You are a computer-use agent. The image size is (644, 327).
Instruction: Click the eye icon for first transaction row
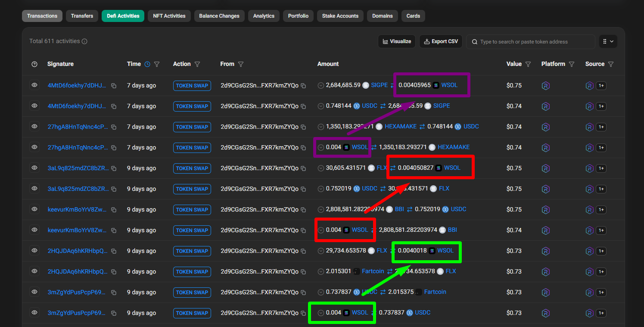34,85
